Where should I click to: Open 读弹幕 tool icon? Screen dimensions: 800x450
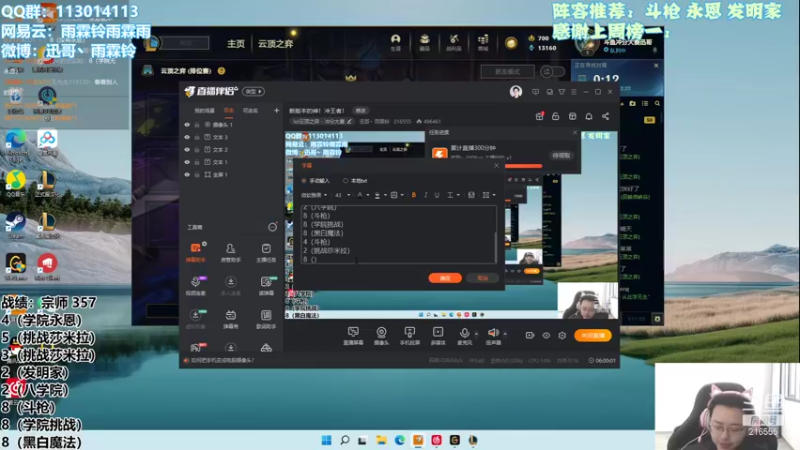pos(266,286)
